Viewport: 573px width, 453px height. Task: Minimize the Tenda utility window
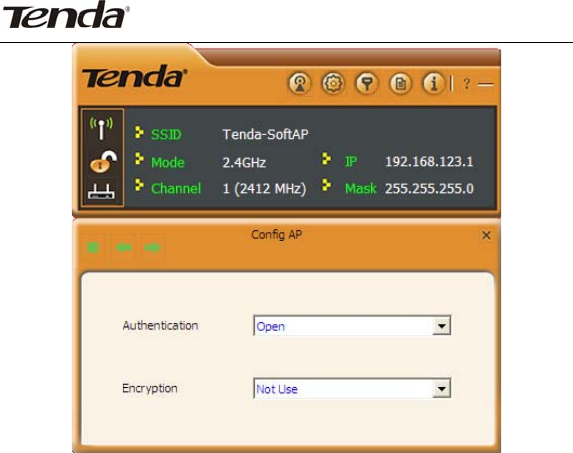(486, 84)
